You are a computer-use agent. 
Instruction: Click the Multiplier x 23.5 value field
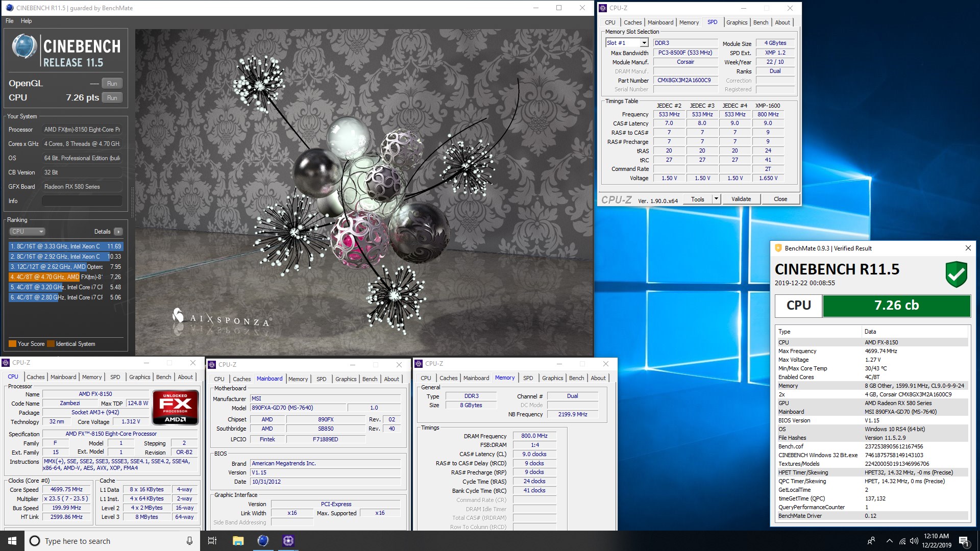click(66, 499)
